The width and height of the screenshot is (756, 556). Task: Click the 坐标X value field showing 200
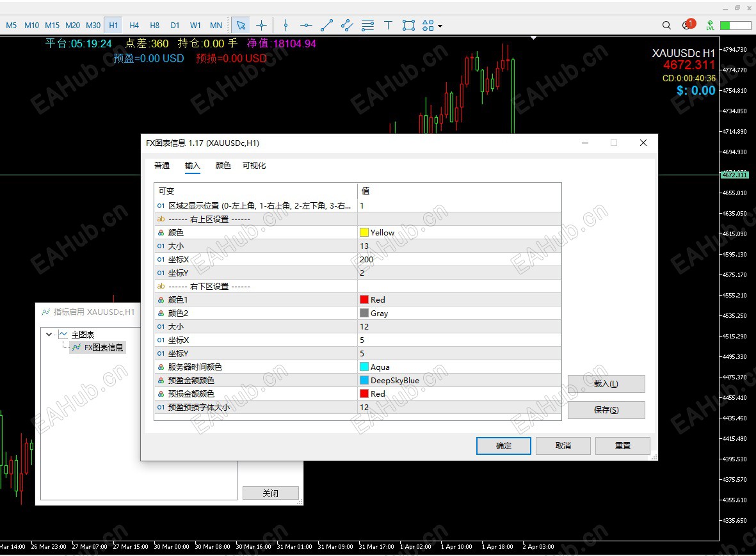(448, 259)
